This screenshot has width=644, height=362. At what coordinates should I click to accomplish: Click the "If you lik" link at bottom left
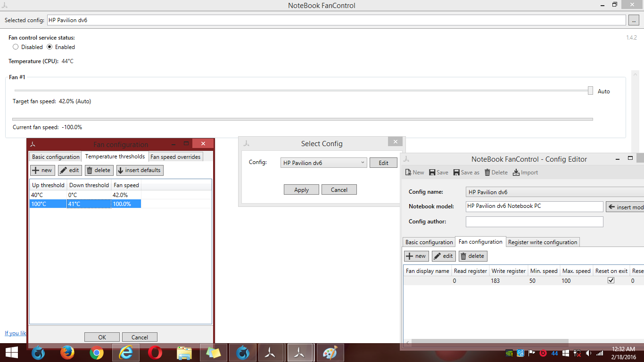coord(16,333)
